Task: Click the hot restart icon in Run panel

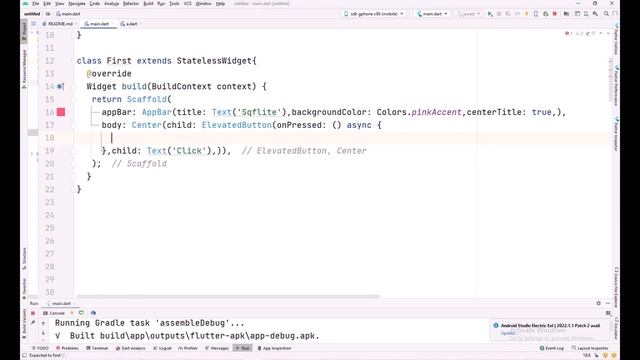Action: 81,313
